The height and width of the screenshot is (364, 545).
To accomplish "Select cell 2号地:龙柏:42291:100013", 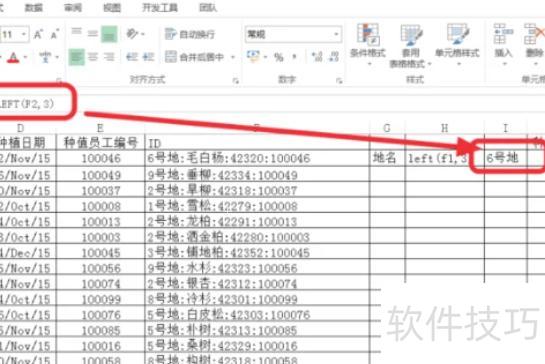I will pos(257,221).
